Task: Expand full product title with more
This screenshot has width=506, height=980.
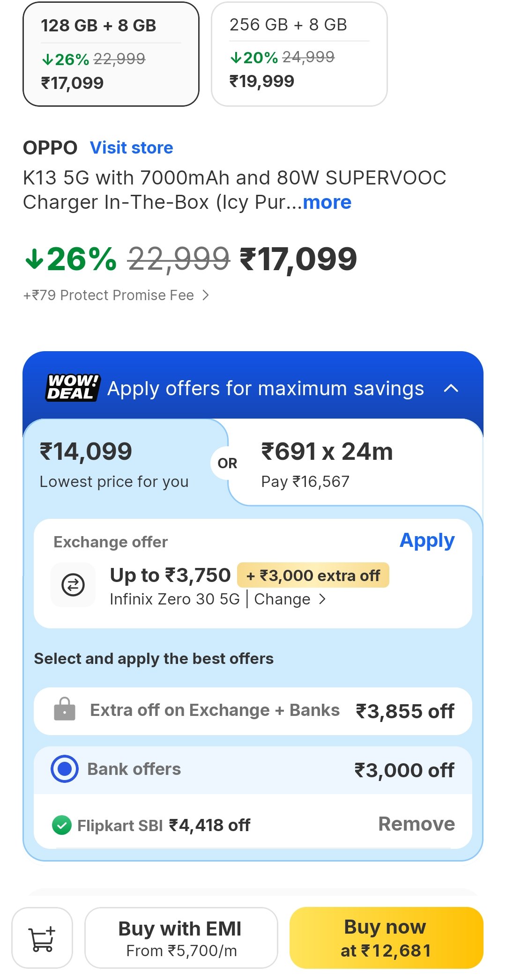Action: coord(327,202)
